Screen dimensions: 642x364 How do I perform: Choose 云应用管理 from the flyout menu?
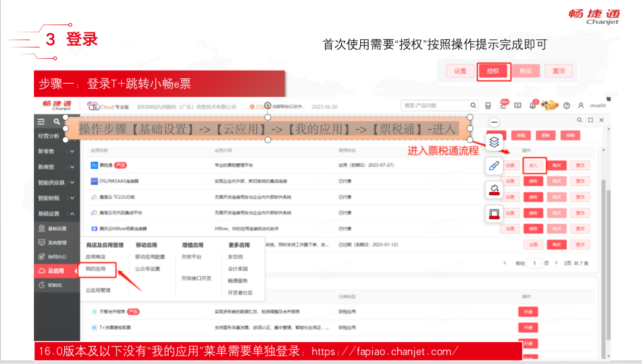98,290
